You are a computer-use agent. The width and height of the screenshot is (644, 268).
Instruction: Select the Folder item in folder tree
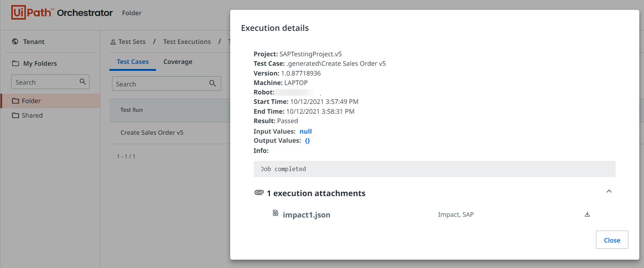coord(50,101)
